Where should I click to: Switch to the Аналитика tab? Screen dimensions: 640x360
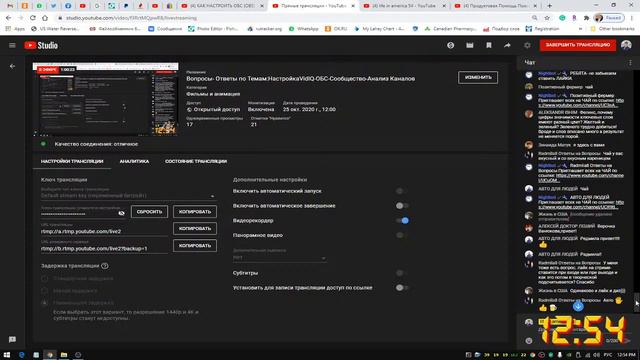coord(134,161)
